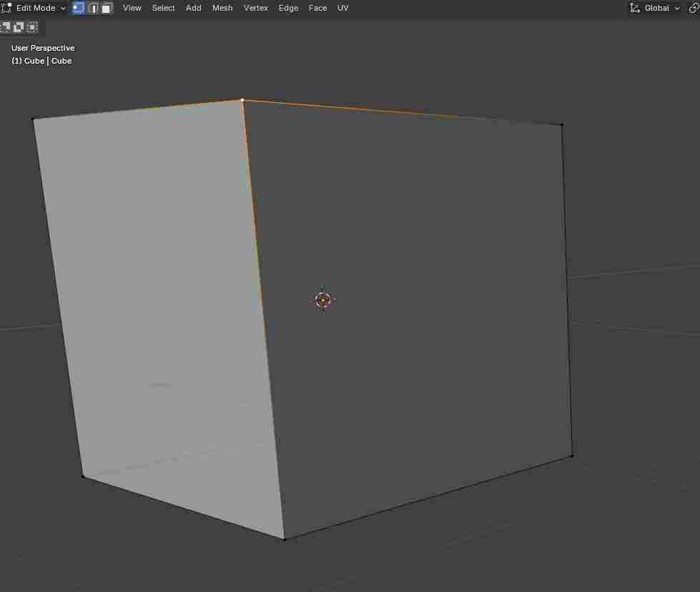Open the Edge menu
Viewport: 700px width, 592px height.
coord(289,8)
